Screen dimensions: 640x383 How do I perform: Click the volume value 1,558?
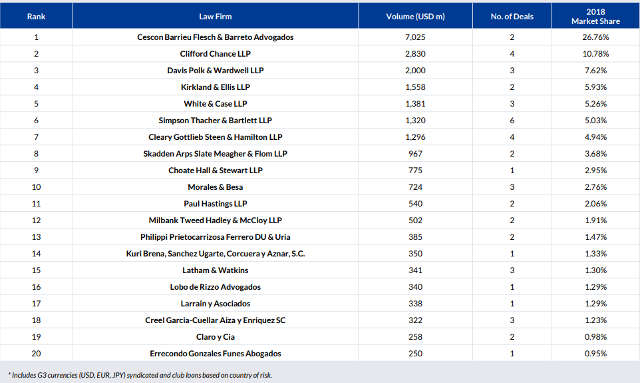click(416, 87)
